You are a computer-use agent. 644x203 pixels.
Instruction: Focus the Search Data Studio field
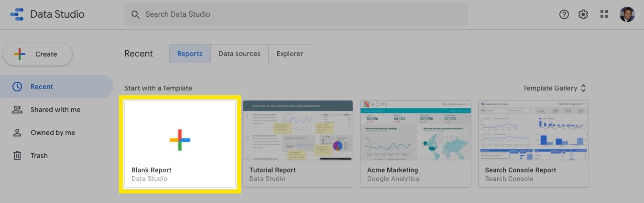(x=296, y=14)
